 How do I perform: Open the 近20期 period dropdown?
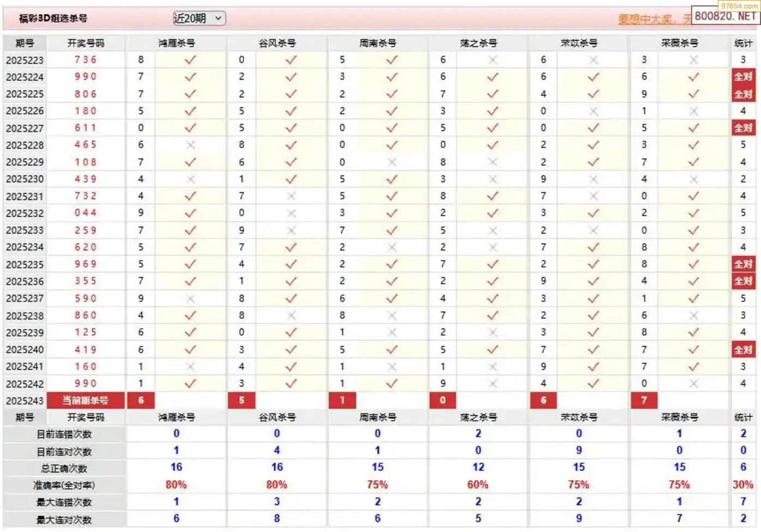pos(199,19)
